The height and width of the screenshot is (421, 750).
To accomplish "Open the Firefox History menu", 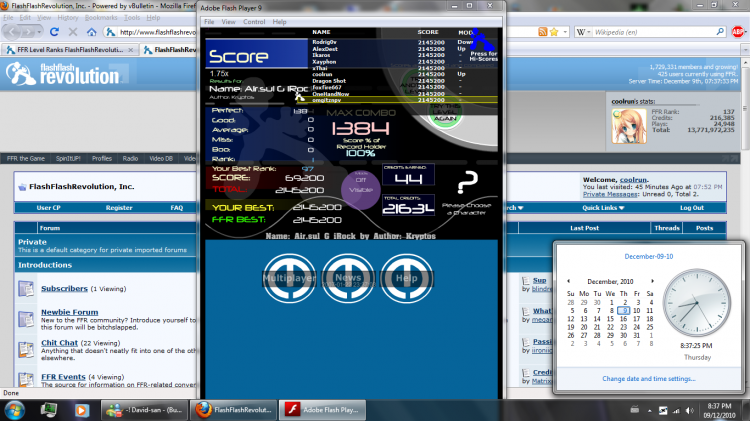I will 67,17.
